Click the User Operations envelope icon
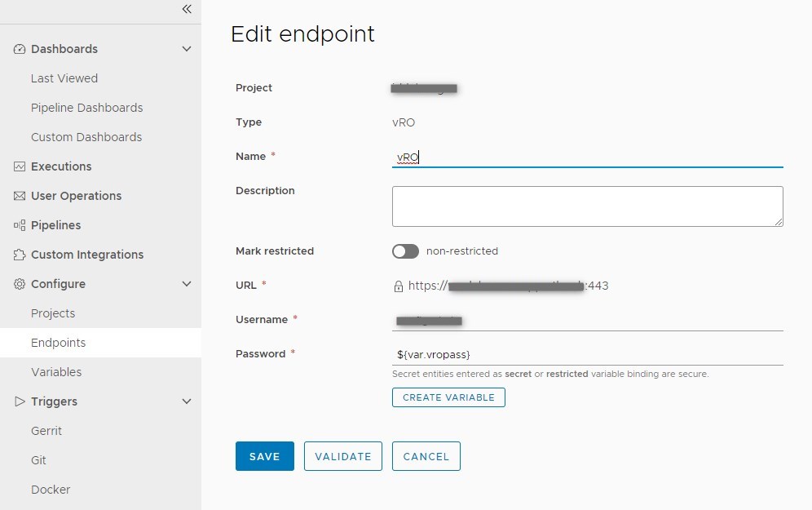The width and height of the screenshot is (812, 510). point(20,196)
